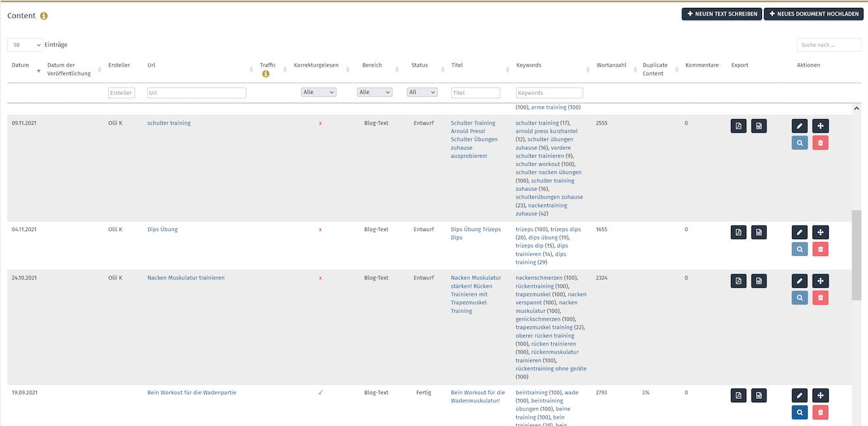The width and height of the screenshot is (868, 426).
Task: Edit the Nacken Muskulatur trainieren entry
Action: click(800, 280)
